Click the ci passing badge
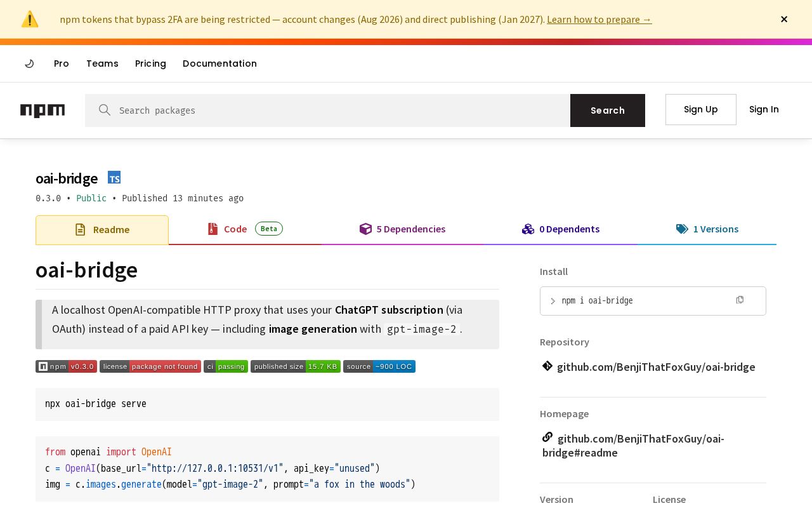Image resolution: width=812 pixels, height=508 pixels. coord(226,366)
